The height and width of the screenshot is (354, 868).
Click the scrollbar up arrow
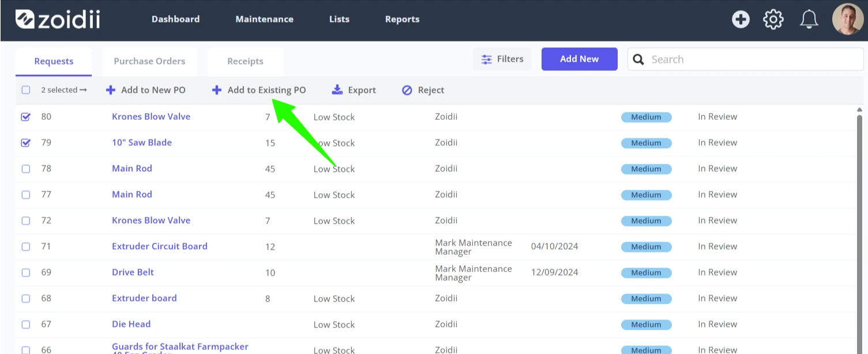pos(860,110)
